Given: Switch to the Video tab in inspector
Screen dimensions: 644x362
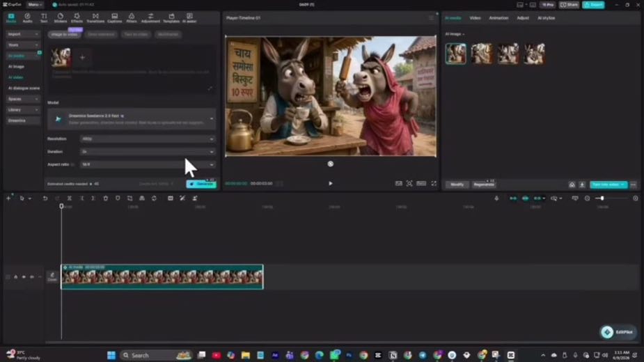Looking at the screenshot, I should point(475,18).
